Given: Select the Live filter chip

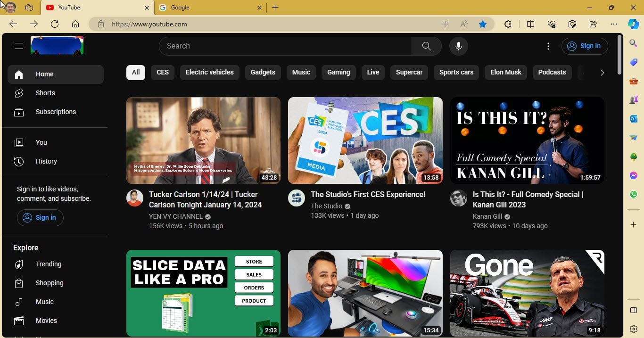Looking at the screenshot, I should coord(373,73).
